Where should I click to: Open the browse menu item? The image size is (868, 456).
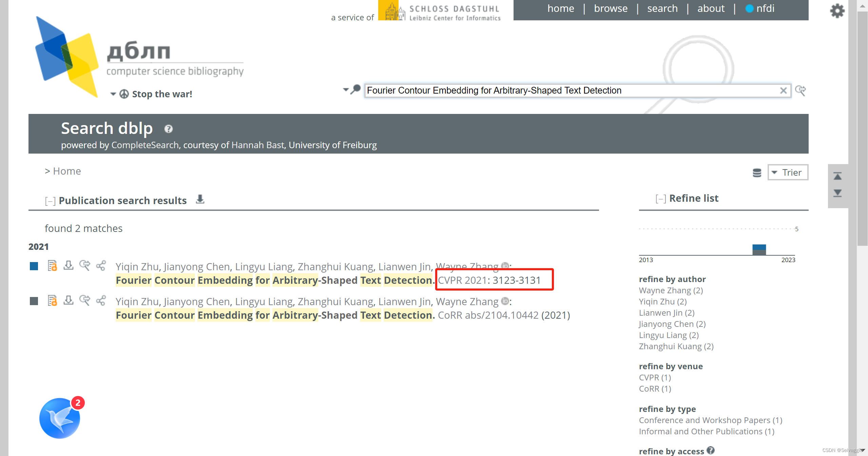tap(611, 8)
